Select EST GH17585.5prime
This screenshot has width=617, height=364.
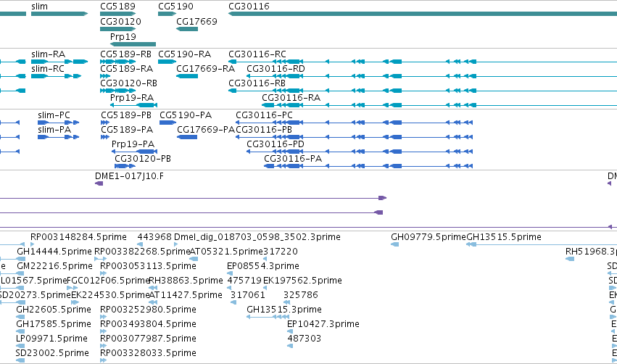pyautogui.click(x=54, y=324)
